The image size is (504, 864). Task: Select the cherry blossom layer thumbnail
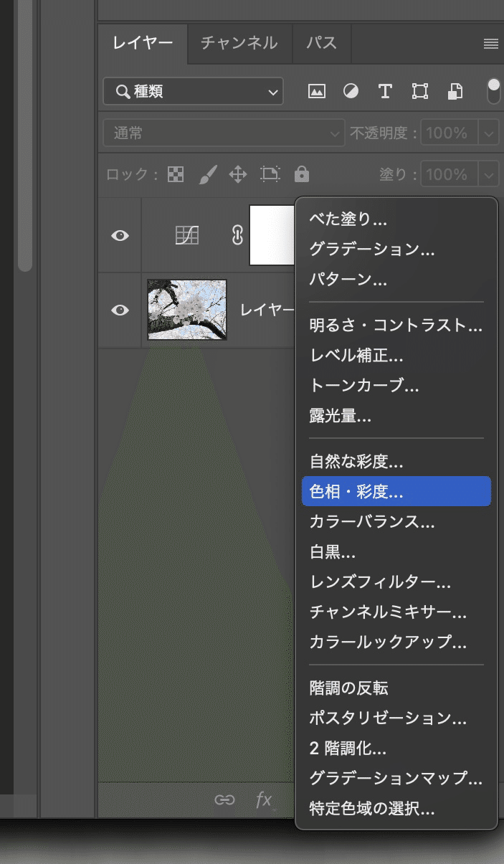(x=187, y=310)
